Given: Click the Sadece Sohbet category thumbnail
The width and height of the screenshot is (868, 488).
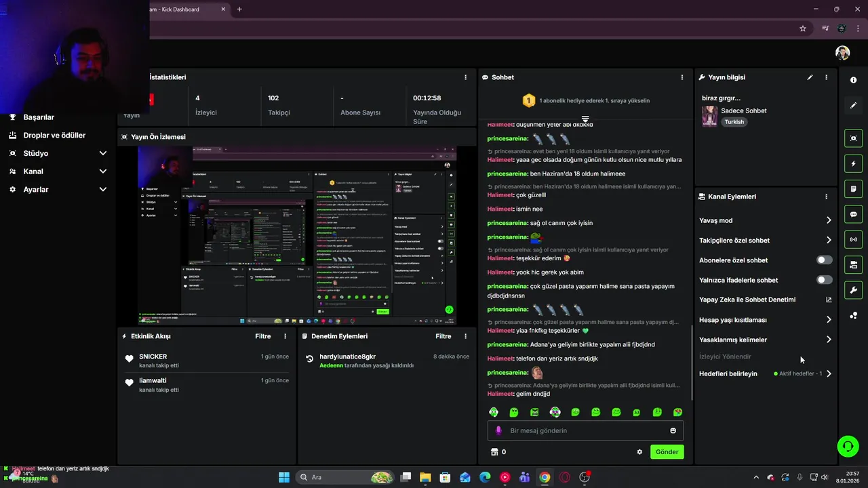Looking at the screenshot, I should (x=709, y=116).
